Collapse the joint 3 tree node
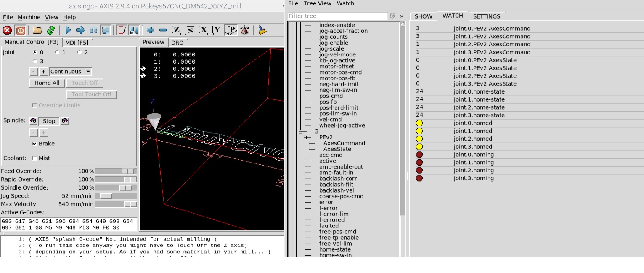Screen dimensions: 644x273 pyautogui.click(x=300, y=131)
